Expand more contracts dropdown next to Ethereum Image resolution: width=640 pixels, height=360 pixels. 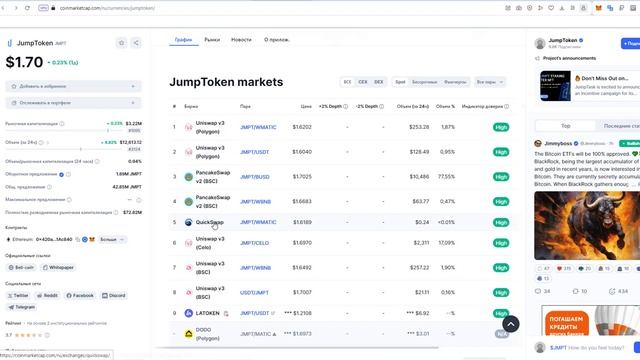point(112,240)
